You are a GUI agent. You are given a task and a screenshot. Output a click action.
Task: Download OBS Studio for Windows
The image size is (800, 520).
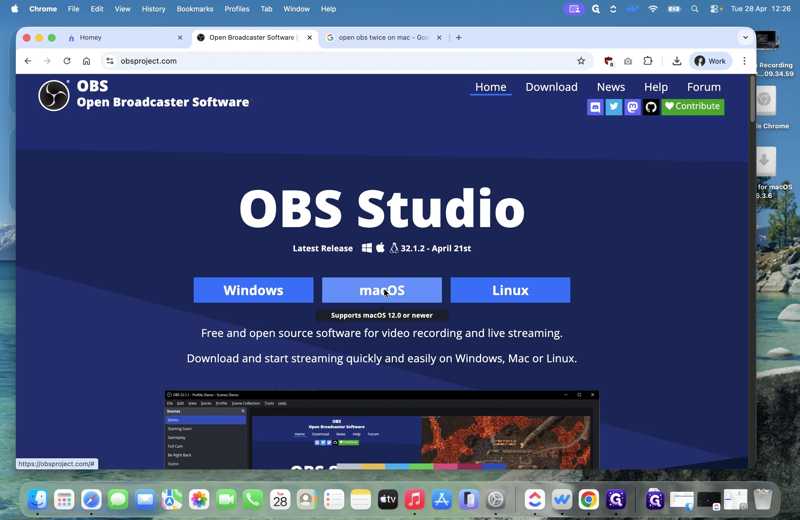(253, 290)
